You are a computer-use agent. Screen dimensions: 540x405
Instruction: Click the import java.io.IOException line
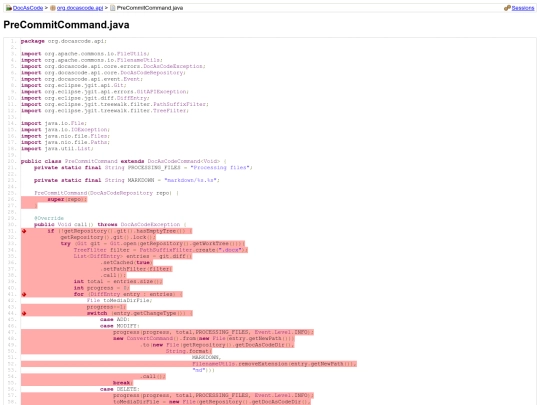(65, 130)
